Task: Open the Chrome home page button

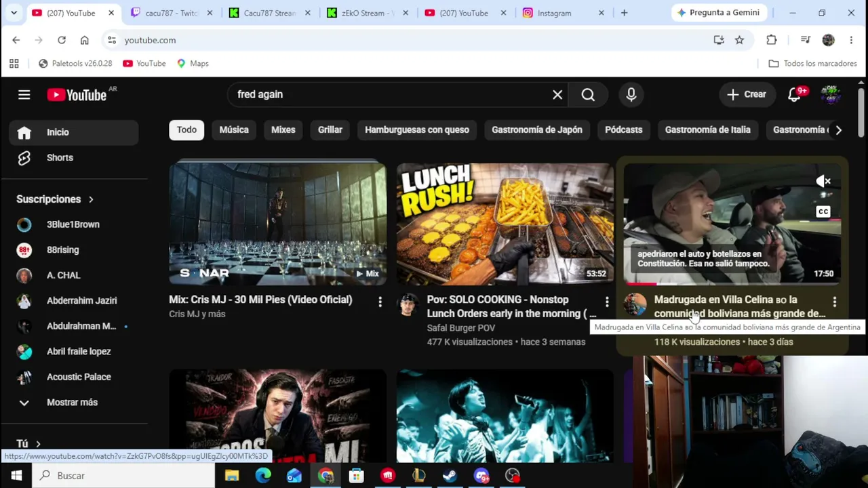Action: pyautogui.click(x=85, y=40)
